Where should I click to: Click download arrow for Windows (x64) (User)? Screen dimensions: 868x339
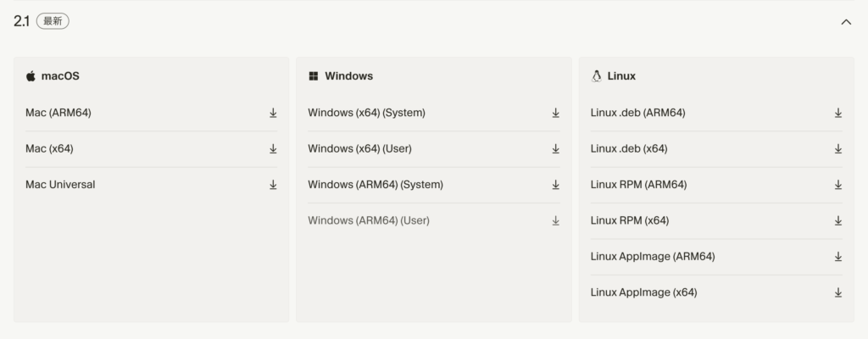[x=556, y=149]
